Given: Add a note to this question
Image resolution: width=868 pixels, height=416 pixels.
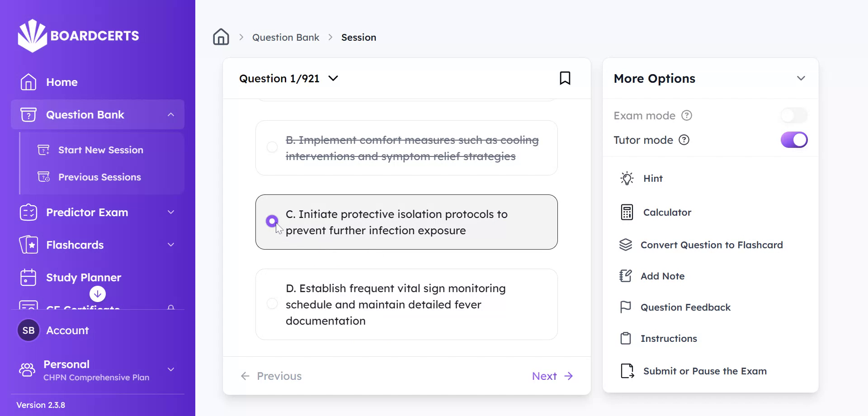Looking at the screenshot, I should click(x=662, y=276).
